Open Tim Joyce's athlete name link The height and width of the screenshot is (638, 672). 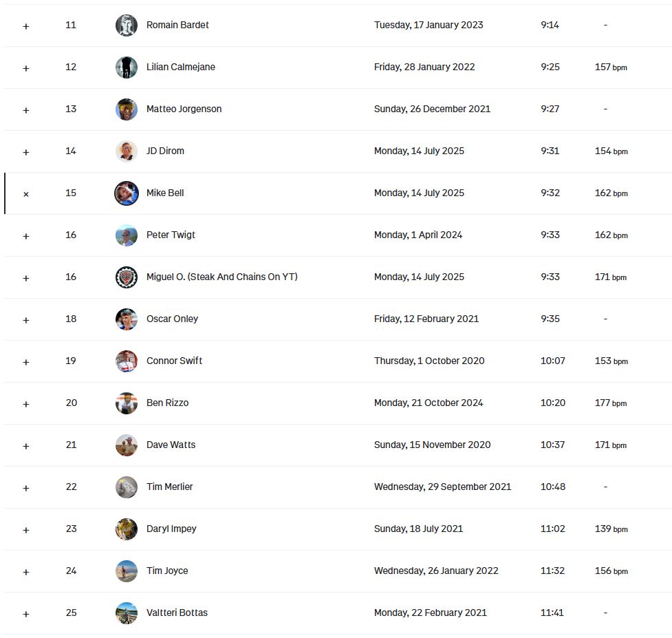tap(167, 571)
